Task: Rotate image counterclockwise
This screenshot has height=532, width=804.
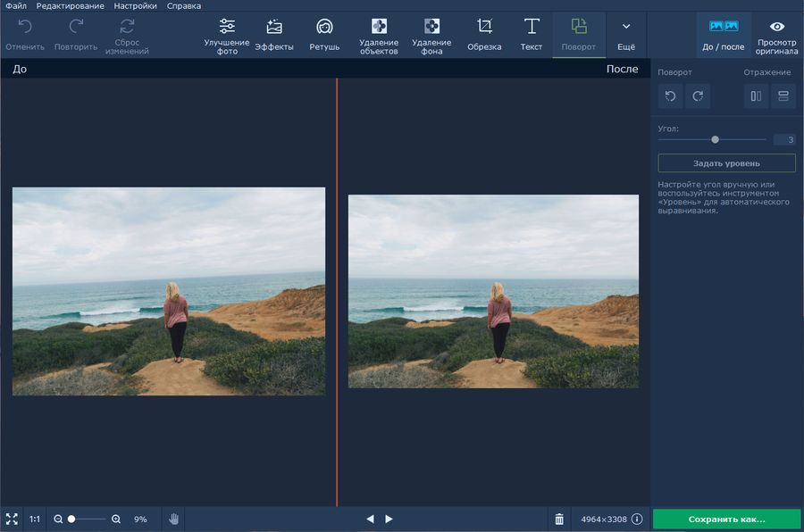Action: tap(670, 96)
